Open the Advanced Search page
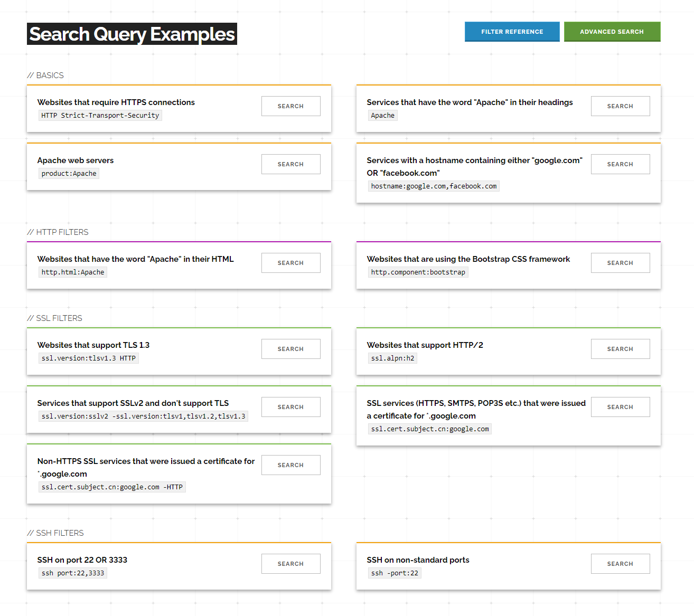 pyautogui.click(x=612, y=32)
